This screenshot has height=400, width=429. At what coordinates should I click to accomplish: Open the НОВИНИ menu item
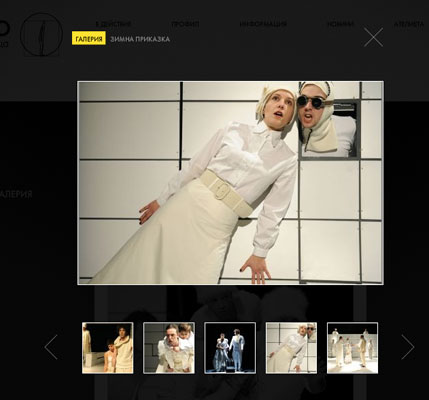(340, 24)
